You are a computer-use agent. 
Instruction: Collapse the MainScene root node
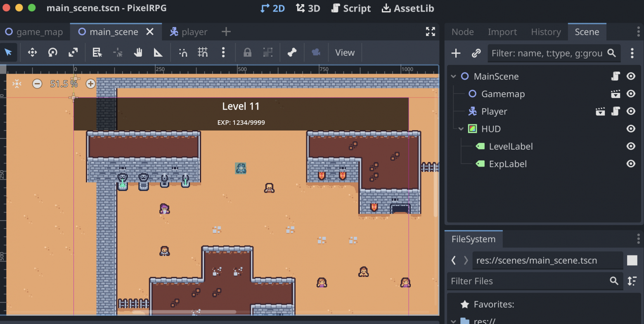pos(454,76)
